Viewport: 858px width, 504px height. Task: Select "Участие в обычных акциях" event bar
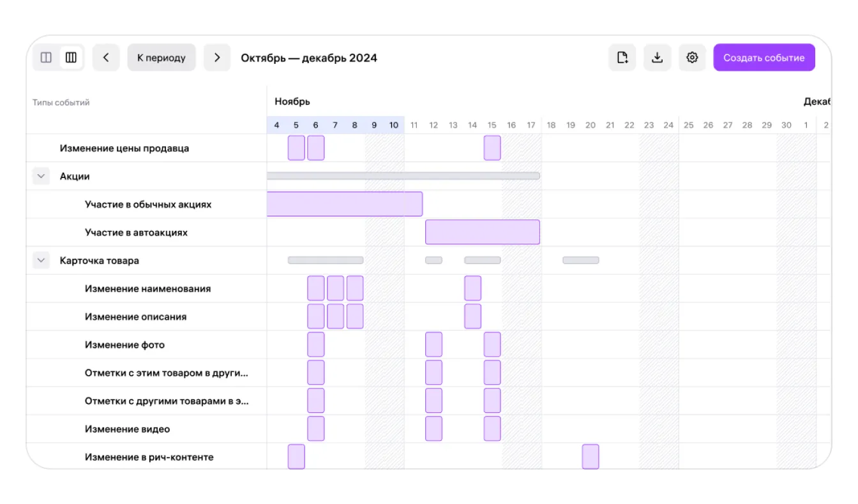[x=345, y=204]
